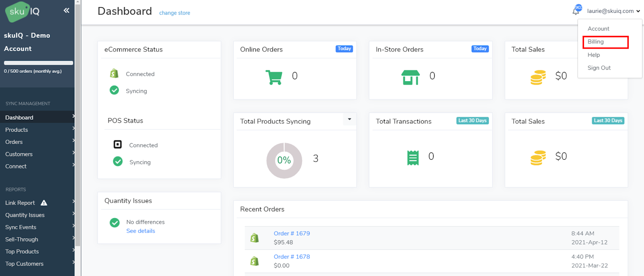Click Shopify icon beside Order # 1679
This screenshot has width=644, height=276.
[x=254, y=238]
